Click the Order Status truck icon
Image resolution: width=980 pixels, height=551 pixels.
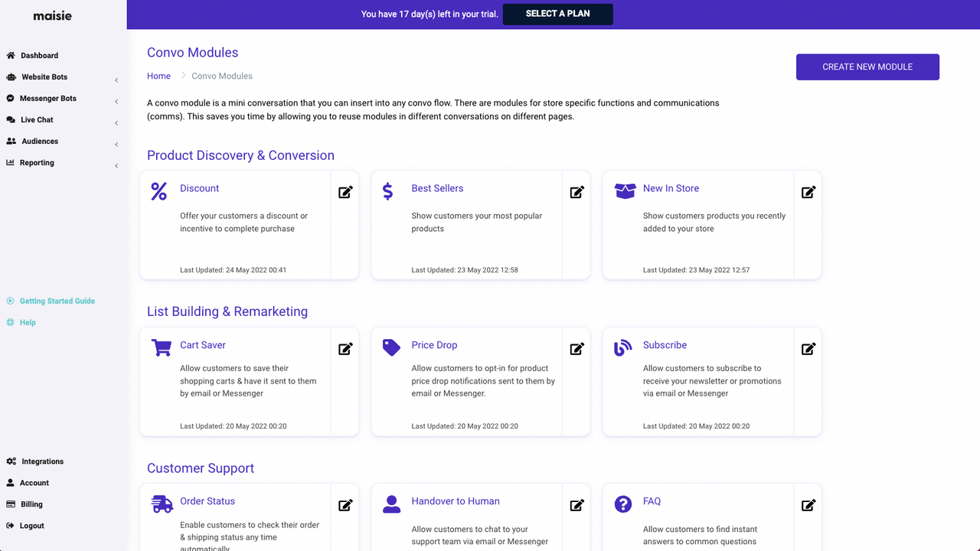pos(161,504)
